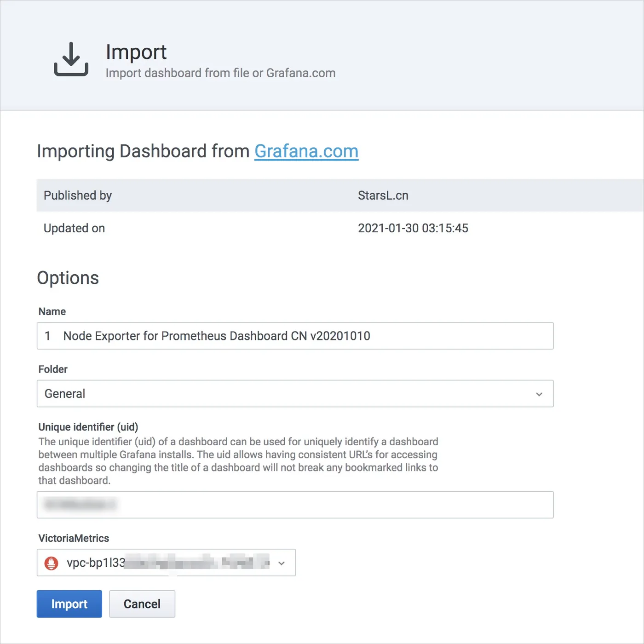The image size is (644, 644).
Task: Select the 'Import' page title text
Action: [136, 52]
